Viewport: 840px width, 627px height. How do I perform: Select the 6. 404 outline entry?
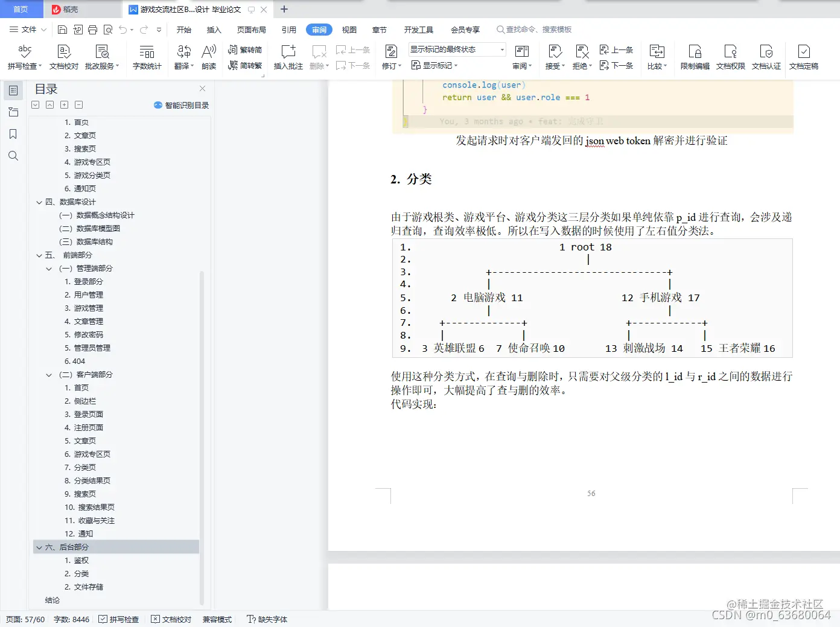[x=75, y=361]
